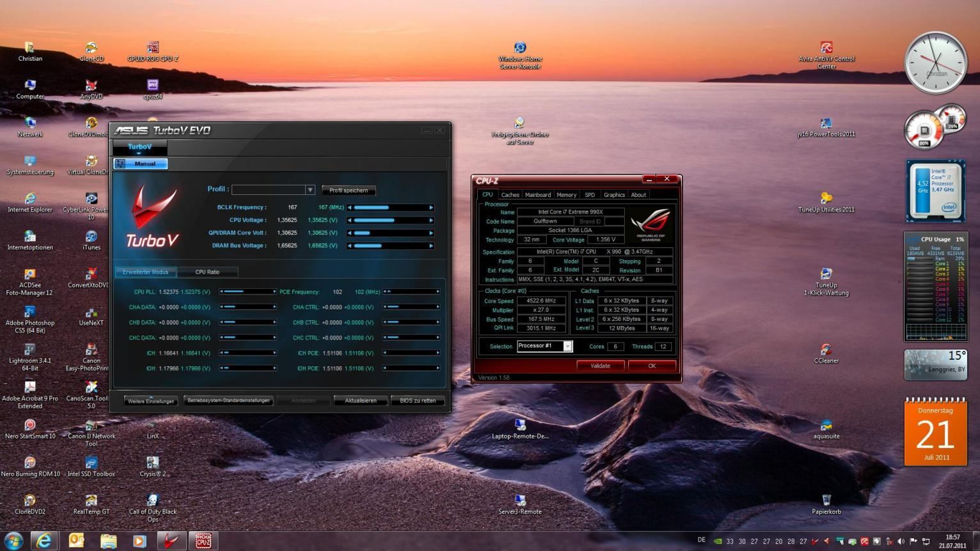The image size is (980, 551).
Task: Select the Manual mode button in TurboV
Action: [140, 164]
